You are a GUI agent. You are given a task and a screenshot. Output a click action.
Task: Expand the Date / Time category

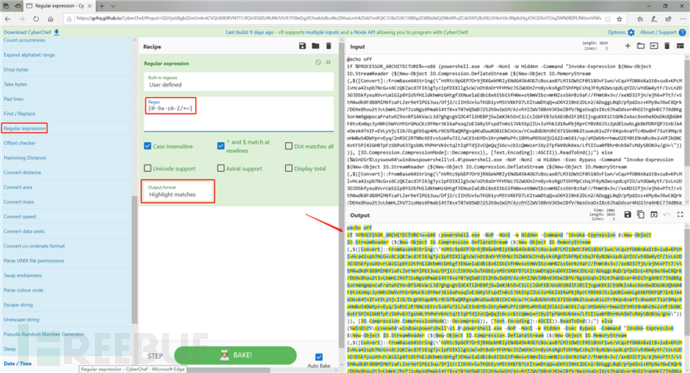pyautogui.click(x=18, y=363)
